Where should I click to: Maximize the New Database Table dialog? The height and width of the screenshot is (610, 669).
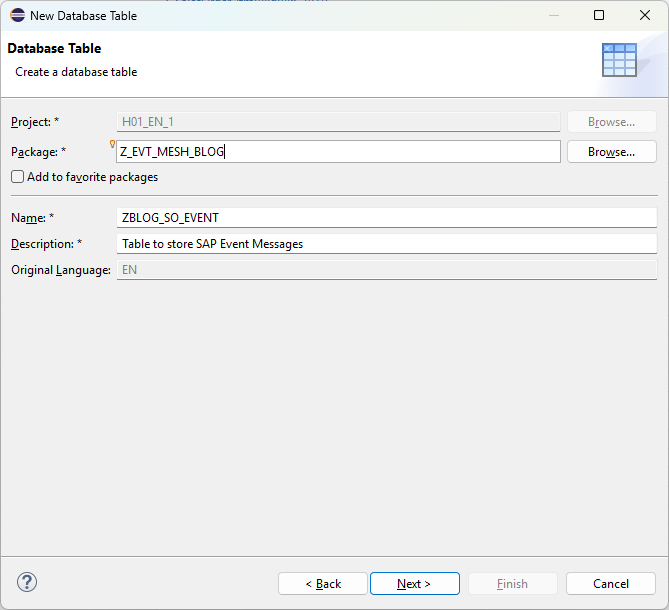pyautogui.click(x=599, y=15)
